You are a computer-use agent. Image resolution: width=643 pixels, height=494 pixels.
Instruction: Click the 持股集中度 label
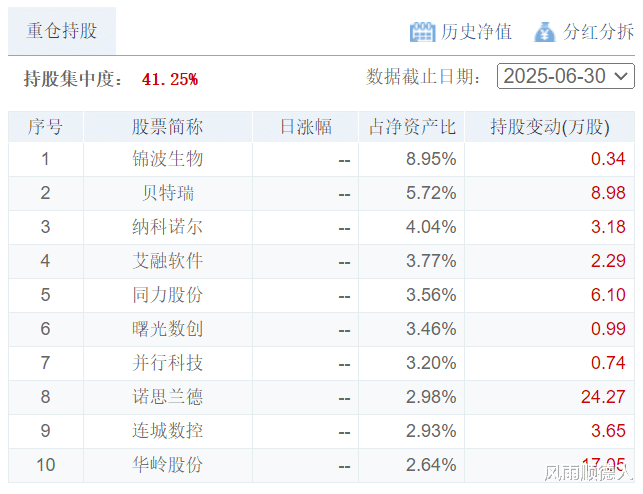click(x=73, y=79)
